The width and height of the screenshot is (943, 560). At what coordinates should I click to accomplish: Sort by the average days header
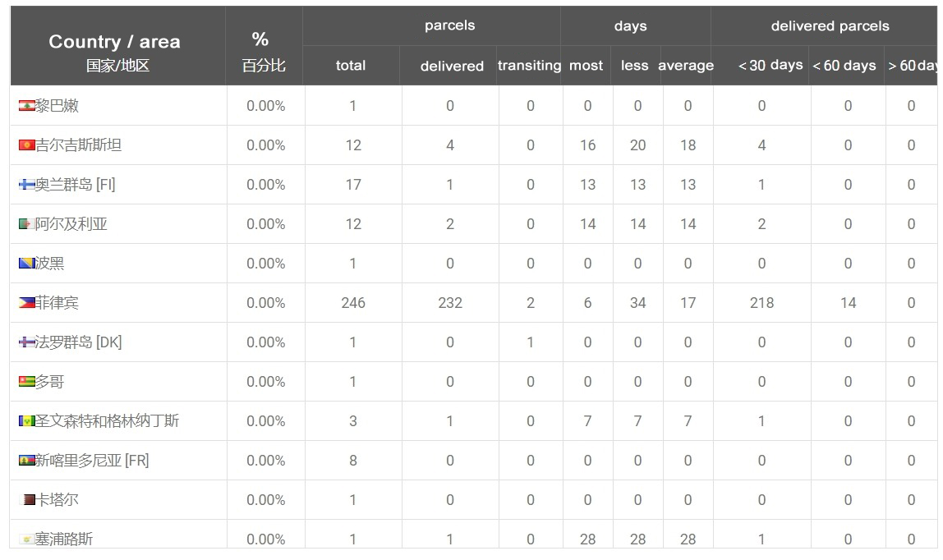coord(686,66)
